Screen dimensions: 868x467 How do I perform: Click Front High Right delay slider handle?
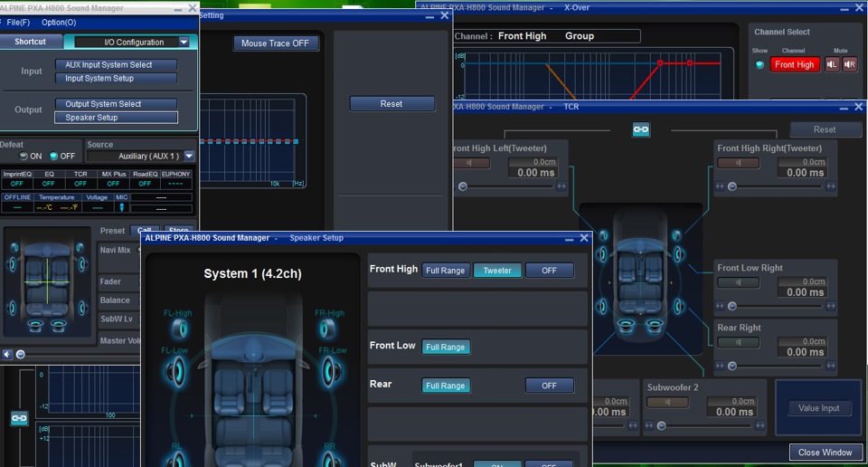click(731, 186)
